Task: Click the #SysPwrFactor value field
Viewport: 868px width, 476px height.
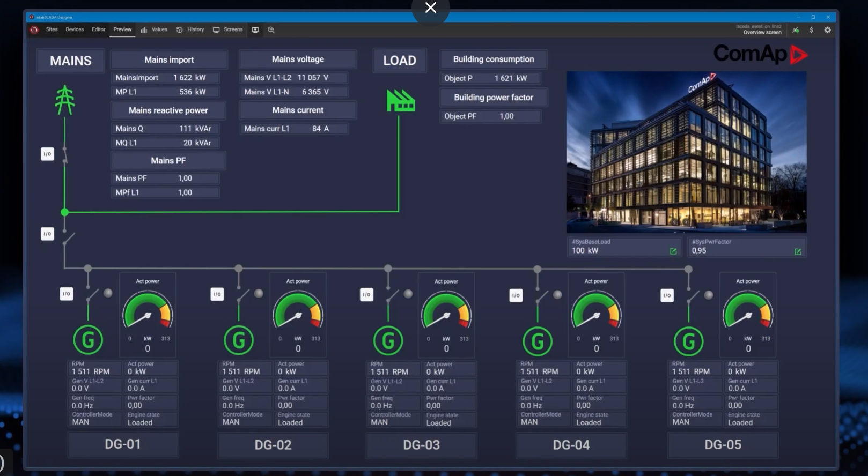Action: click(740, 251)
